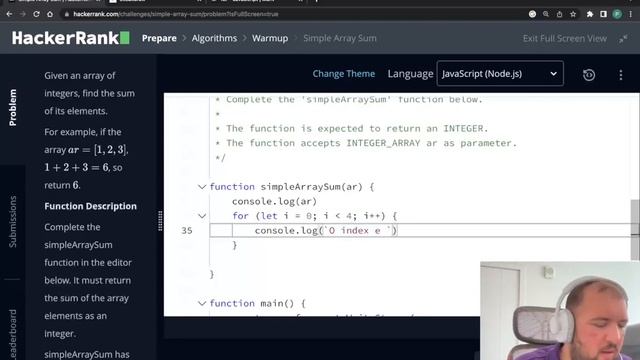Collapse the simpleArraySum function fold chevron

click(202, 187)
